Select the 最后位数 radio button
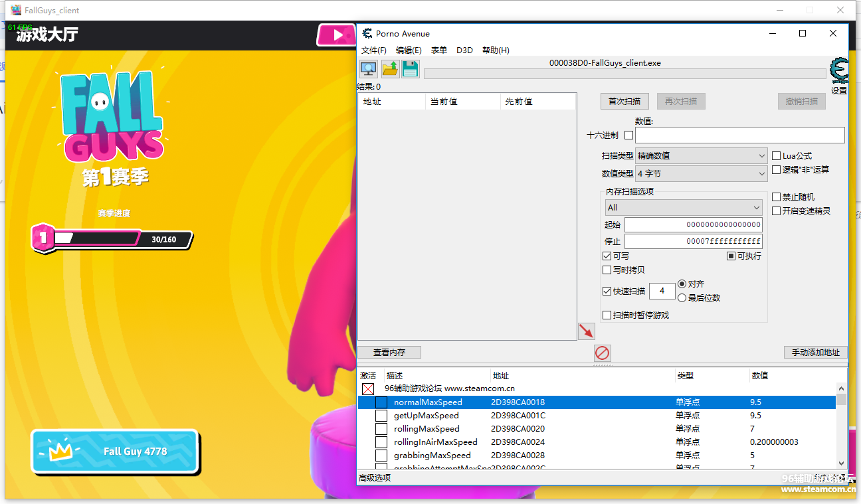The width and height of the screenshot is (861, 504). [682, 298]
